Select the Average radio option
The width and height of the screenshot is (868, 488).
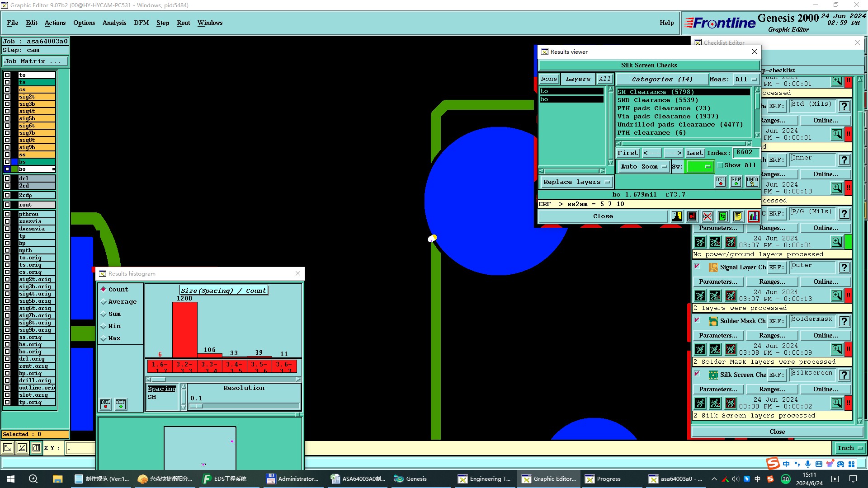(104, 302)
